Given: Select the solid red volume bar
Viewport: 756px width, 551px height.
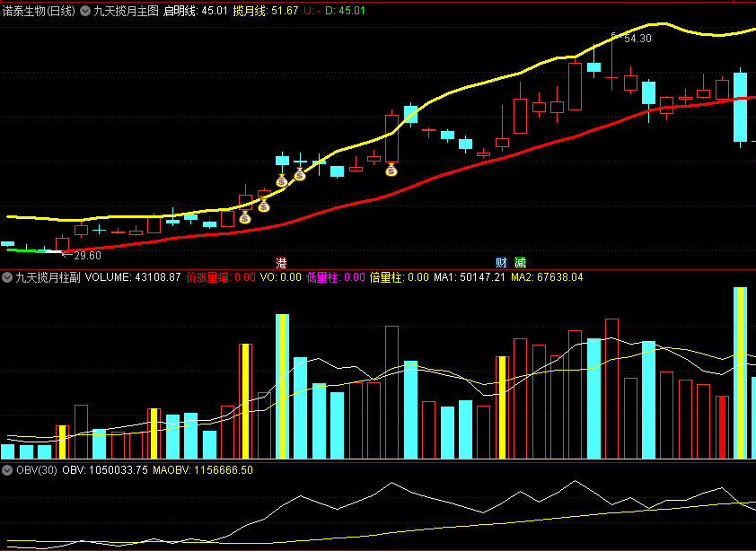Looking at the screenshot, I should [722, 427].
